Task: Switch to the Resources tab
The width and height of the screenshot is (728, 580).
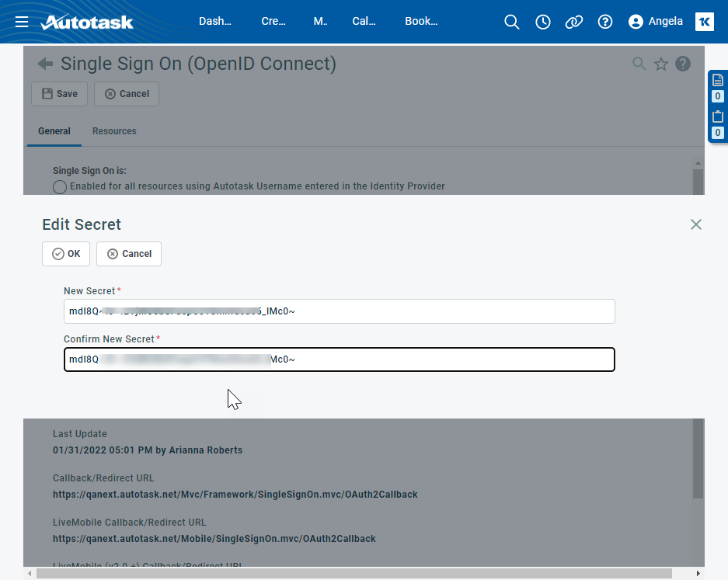Action: (114, 131)
